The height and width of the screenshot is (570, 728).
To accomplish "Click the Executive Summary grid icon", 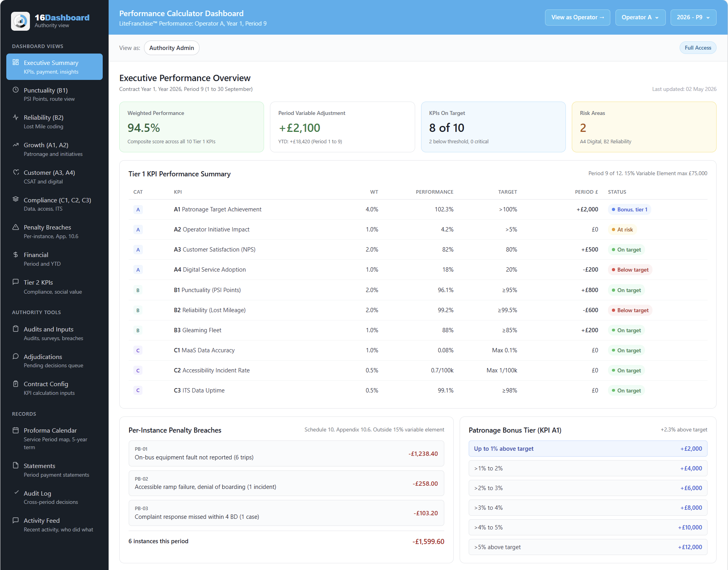I will pyautogui.click(x=16, y=62).
